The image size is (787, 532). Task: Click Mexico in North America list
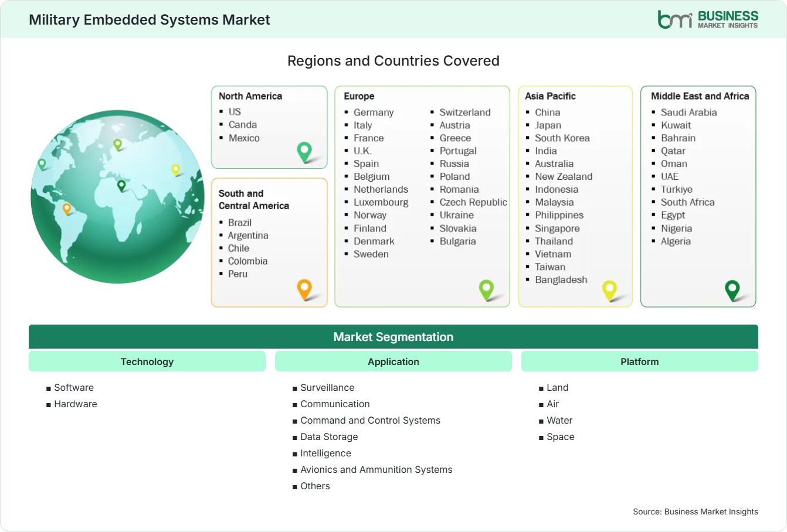pos(244,138)
